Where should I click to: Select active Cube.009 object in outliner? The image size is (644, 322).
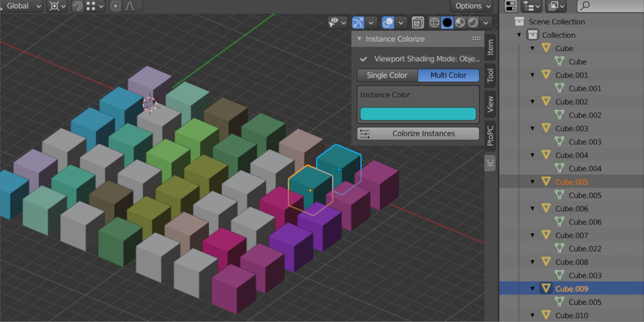tap(572, 288)
